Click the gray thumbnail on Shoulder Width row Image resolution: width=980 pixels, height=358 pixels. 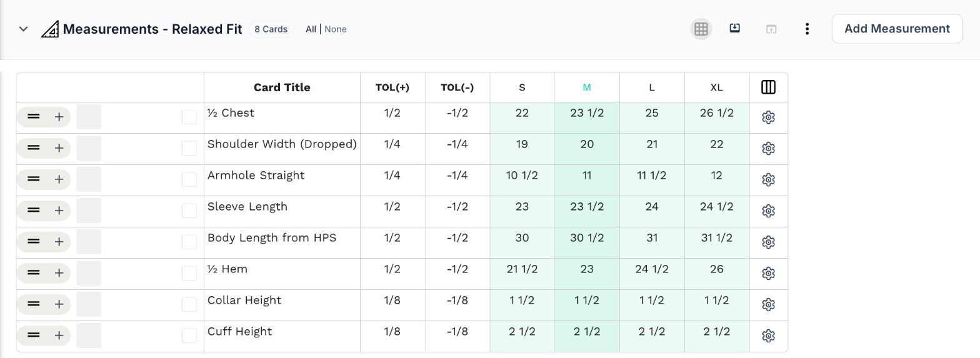pyautogui.click(x=89, y=148)
